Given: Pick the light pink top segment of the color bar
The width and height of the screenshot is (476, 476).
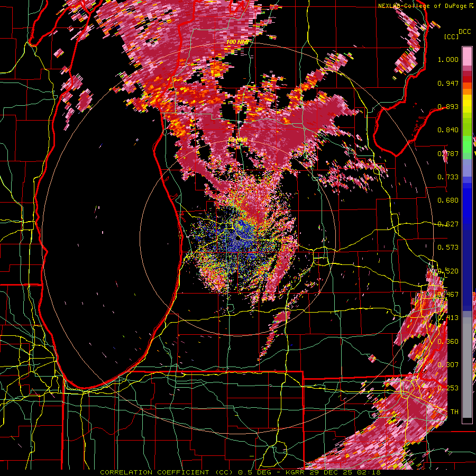Looking at the screenshot, I should 467,56.
